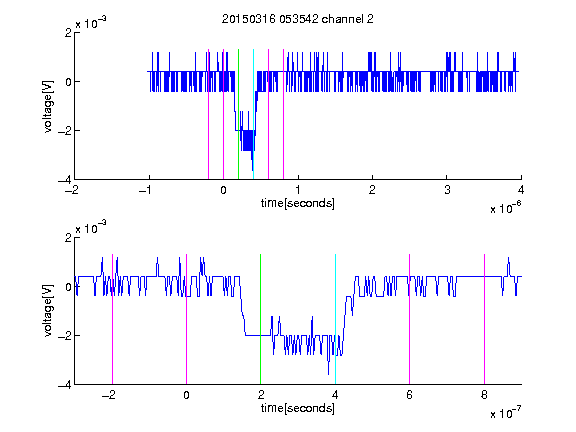Viewport: 576px width, 432px height.
Task: Select the magenta line at time 8 in bottom plot
Action: pyautogui.click(x=484, y=319)
